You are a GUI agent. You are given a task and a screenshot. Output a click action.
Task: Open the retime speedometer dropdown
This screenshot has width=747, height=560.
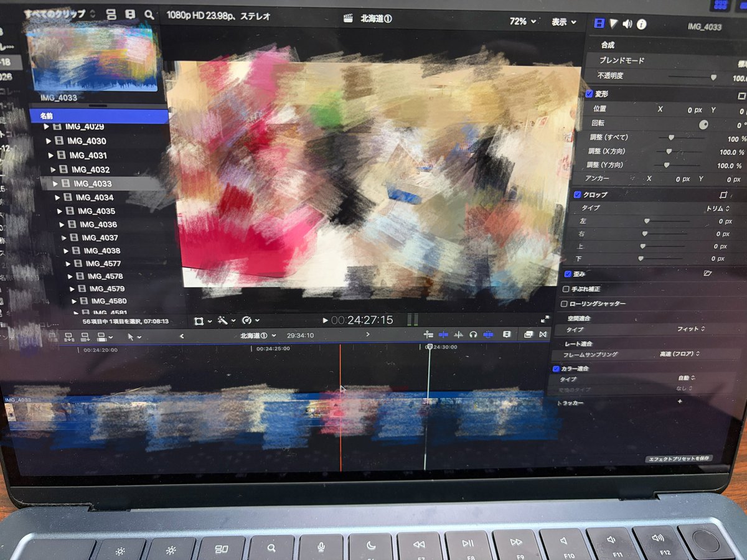point(250,320)
